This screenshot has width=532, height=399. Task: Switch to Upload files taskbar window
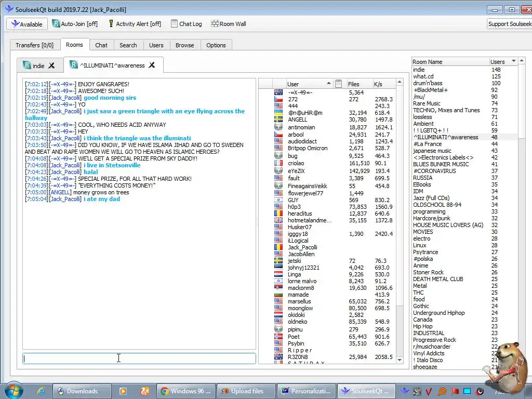coord(246,391)
